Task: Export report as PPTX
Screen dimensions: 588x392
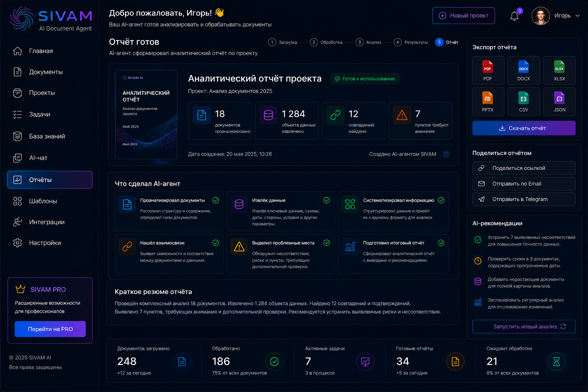Action: [x=488, y=101]
